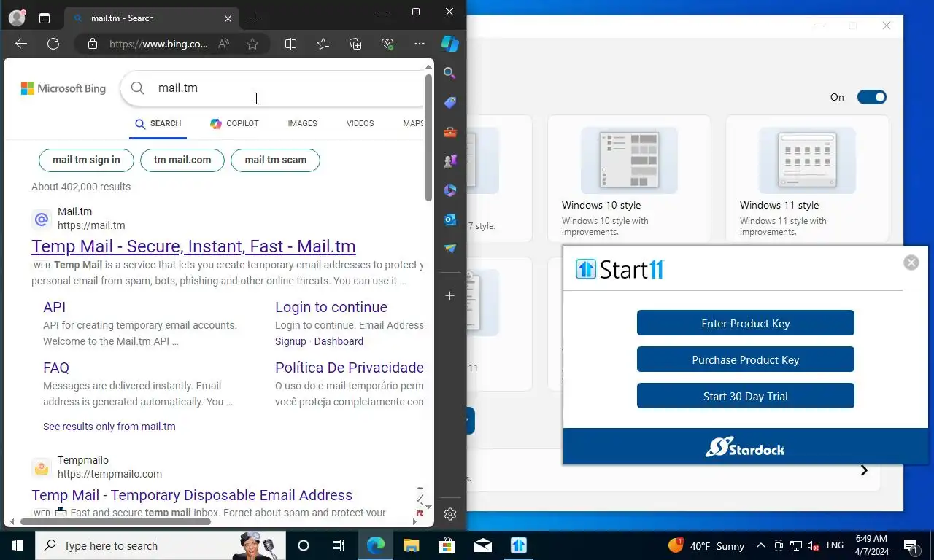Open the Edge profile avatar

[x=16, y=18]
